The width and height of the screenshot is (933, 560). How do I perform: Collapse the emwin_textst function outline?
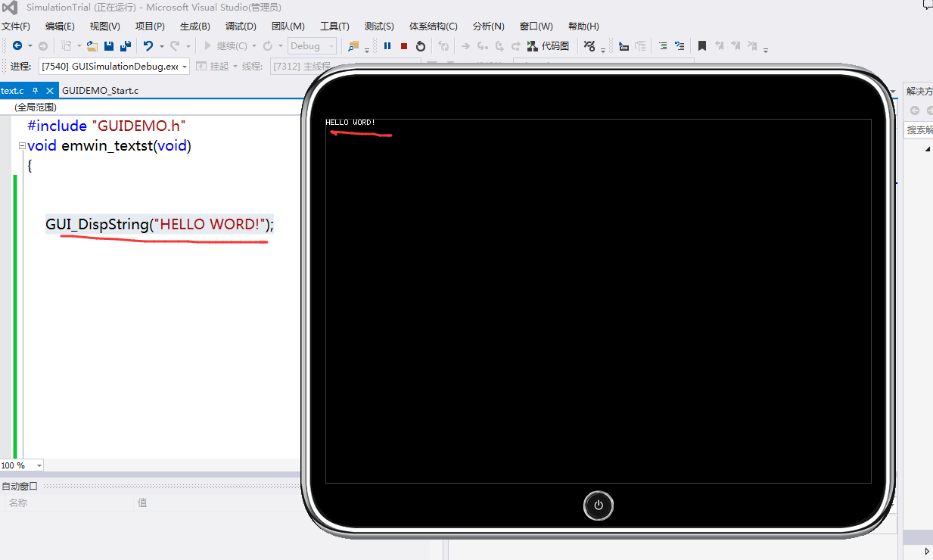tap(21, 146)
